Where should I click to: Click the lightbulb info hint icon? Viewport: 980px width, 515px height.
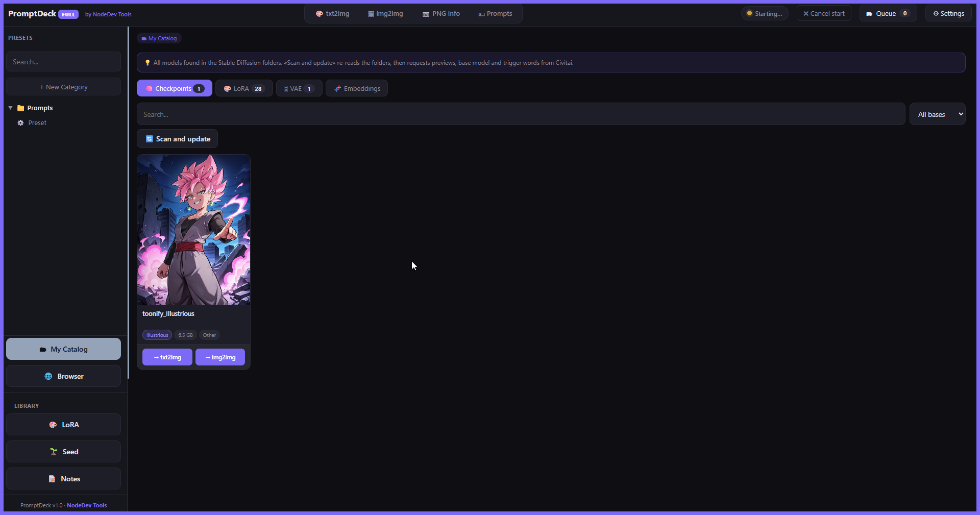pos(148,63)
